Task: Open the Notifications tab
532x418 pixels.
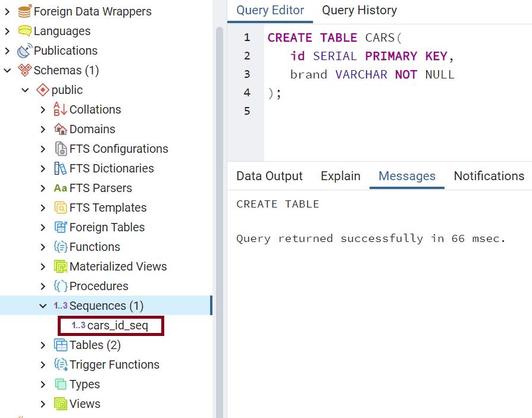Action: (489, 176)
